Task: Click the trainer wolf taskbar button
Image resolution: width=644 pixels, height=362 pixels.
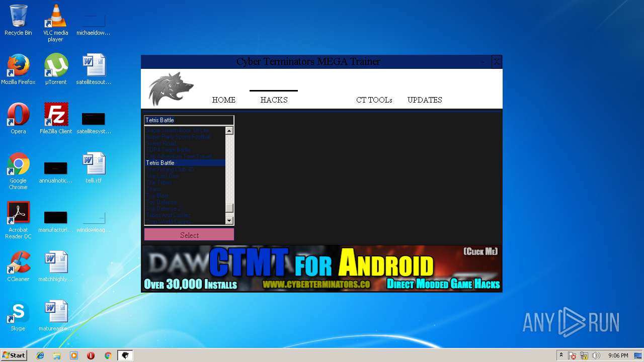Action: [125, 355]
